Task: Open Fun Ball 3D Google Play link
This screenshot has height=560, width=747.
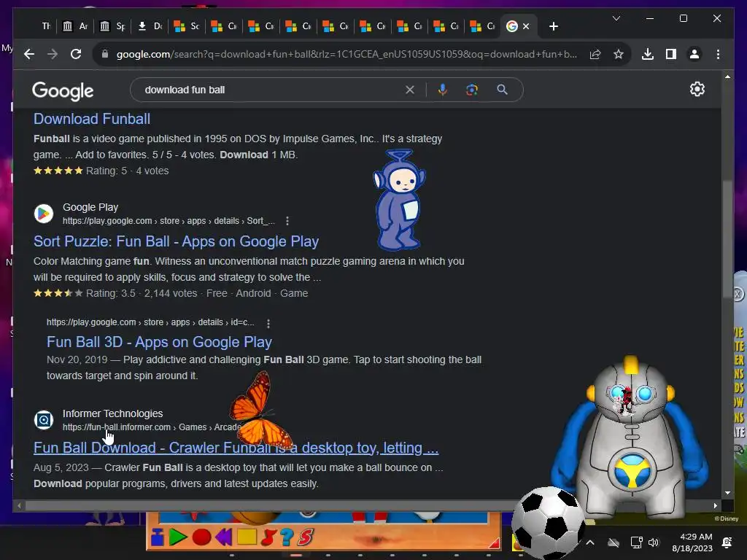Action: pyautogui.click(x=159, y=342)
